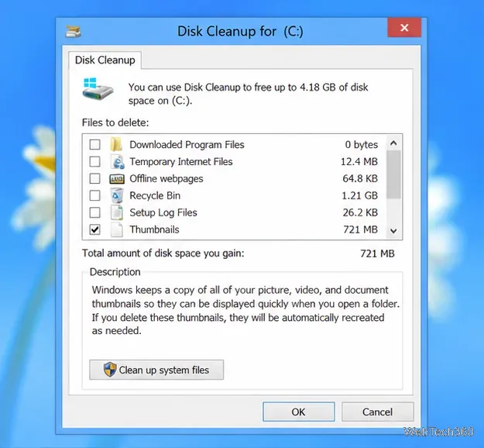Click the 0 bytes size value
Screen dimensions: 484x448
362,145
